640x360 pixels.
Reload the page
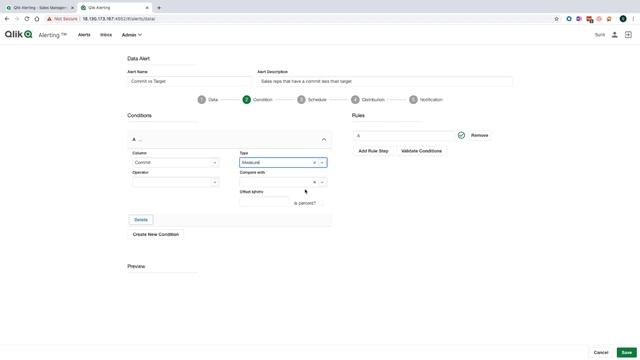(27, 19)
